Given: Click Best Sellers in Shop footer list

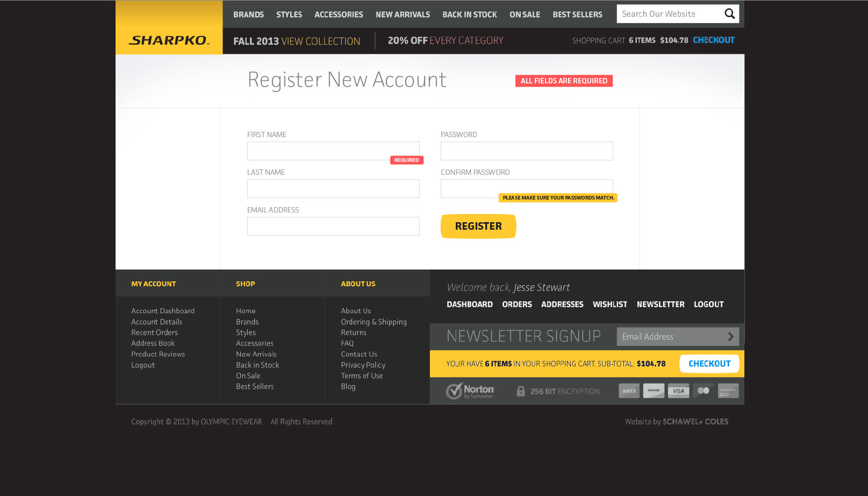Looking at the screenshot, I should pyautogui.click(x=255, y=387).
